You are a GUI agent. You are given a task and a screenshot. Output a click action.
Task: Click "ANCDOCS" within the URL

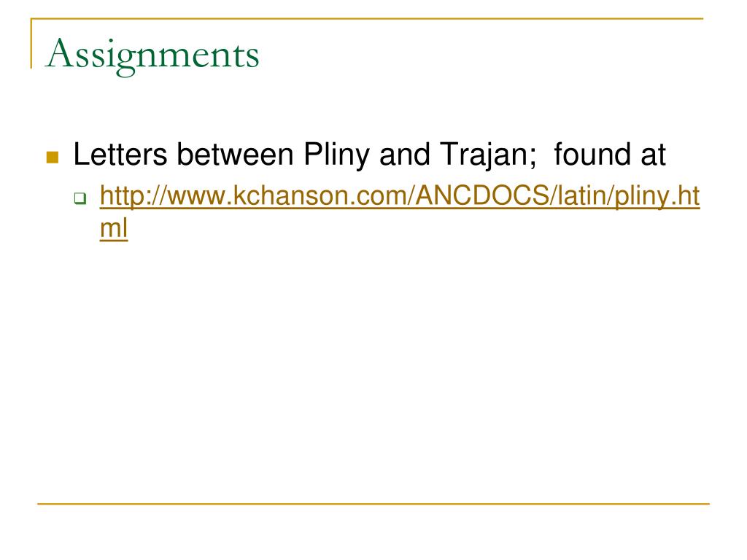pos(483,195)
